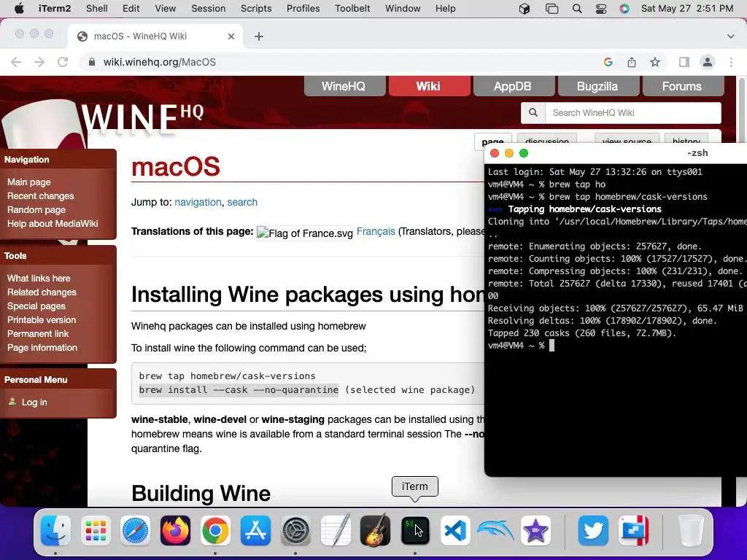Launch GarageBand guitar icon in Dock
Image resolution: width=747 pixels, height=560 pixels.
pos(375,530)
